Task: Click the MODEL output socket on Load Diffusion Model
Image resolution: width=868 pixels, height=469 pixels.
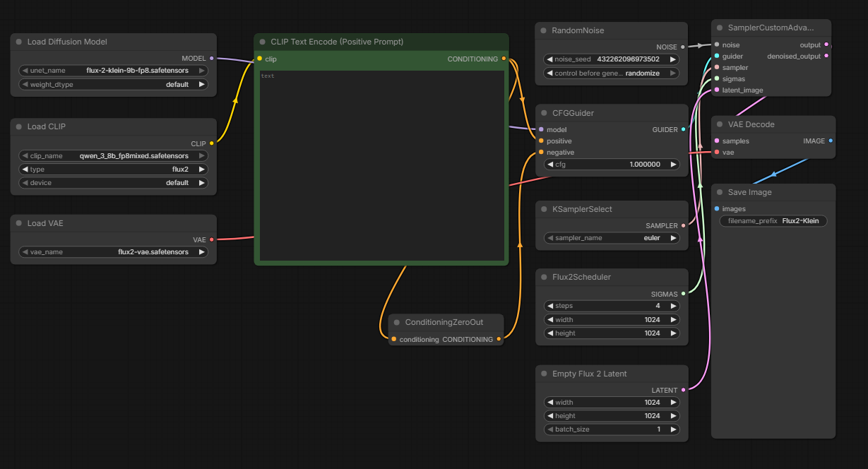Action: tap(212, 59)
